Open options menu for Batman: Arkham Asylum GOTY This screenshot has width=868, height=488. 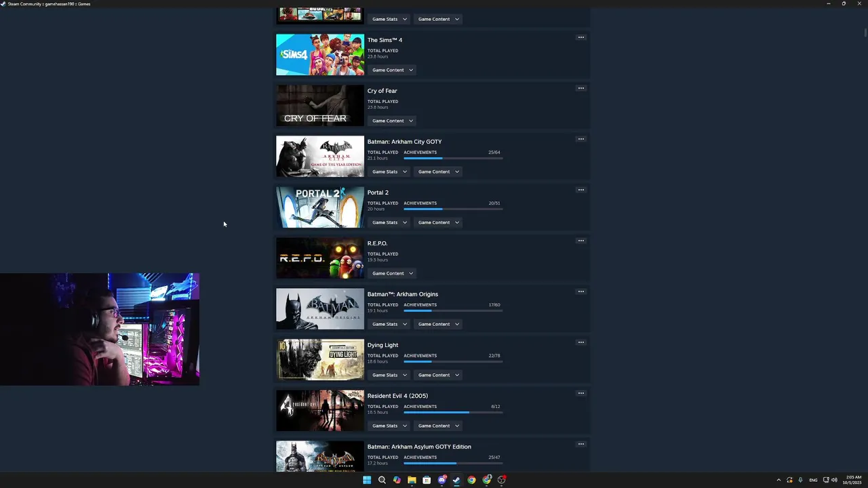pos(580,444)
